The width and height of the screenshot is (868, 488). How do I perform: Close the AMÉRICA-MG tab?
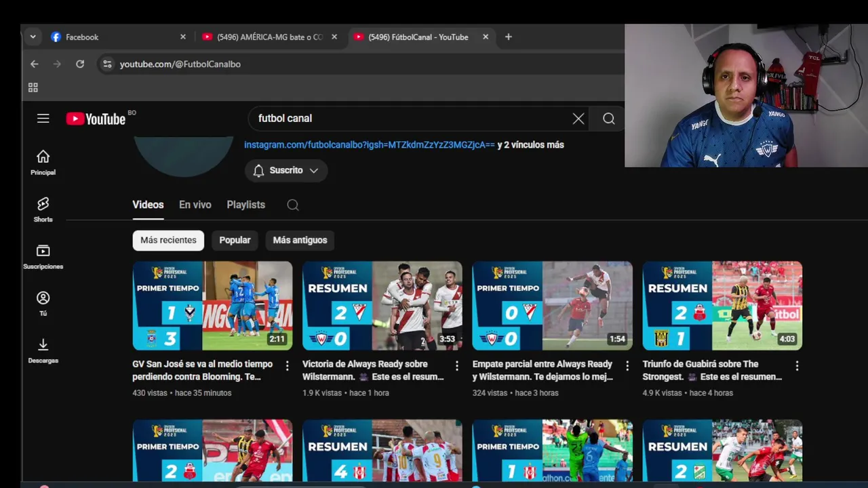tap(334, 37)
